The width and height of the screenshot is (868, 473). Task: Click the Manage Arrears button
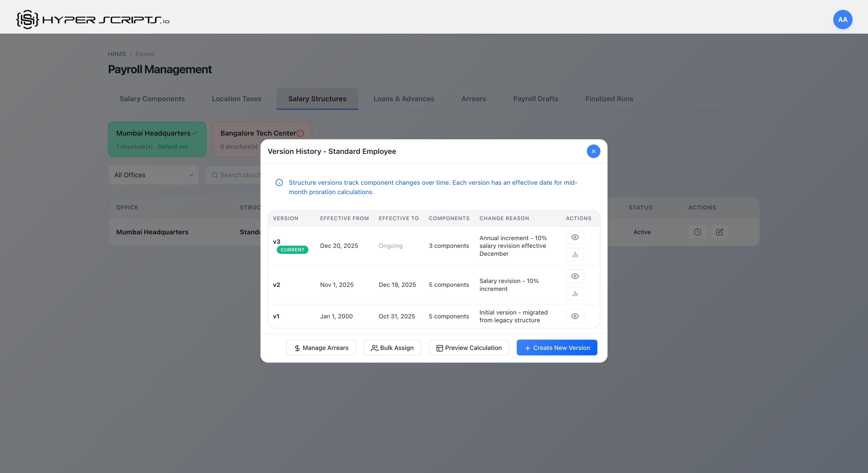point(321,348)
